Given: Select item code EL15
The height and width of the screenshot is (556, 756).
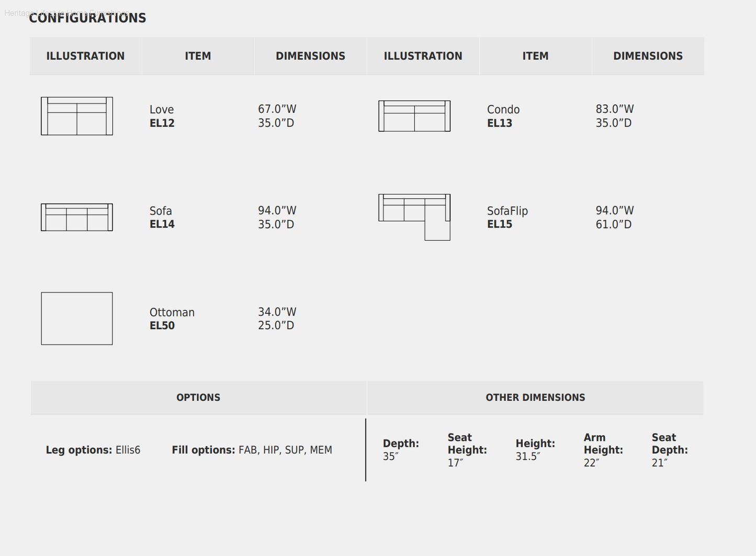Looking at the screenshot, I should coord(500,224).
